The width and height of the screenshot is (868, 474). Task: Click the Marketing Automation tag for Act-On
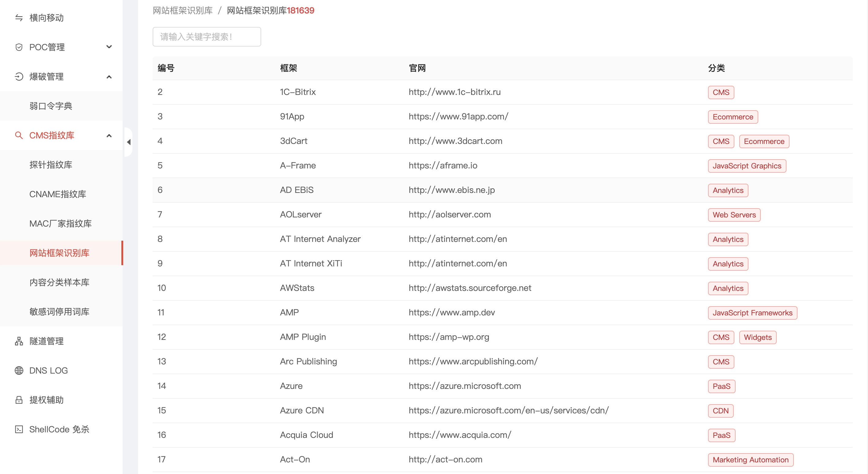[x=750, y=460]
